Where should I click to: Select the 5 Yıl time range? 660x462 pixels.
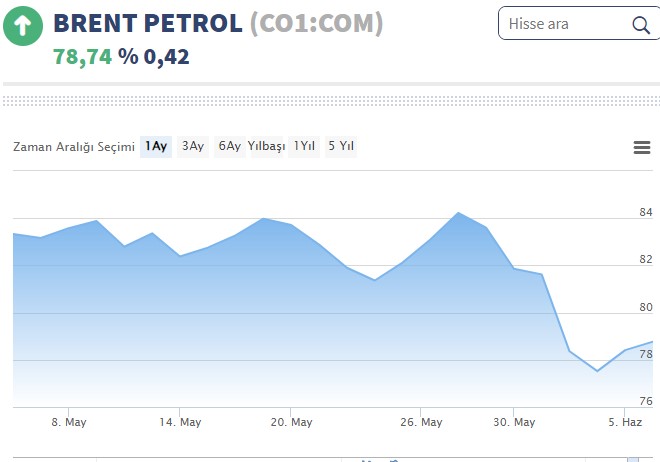[x=341, y=147]
